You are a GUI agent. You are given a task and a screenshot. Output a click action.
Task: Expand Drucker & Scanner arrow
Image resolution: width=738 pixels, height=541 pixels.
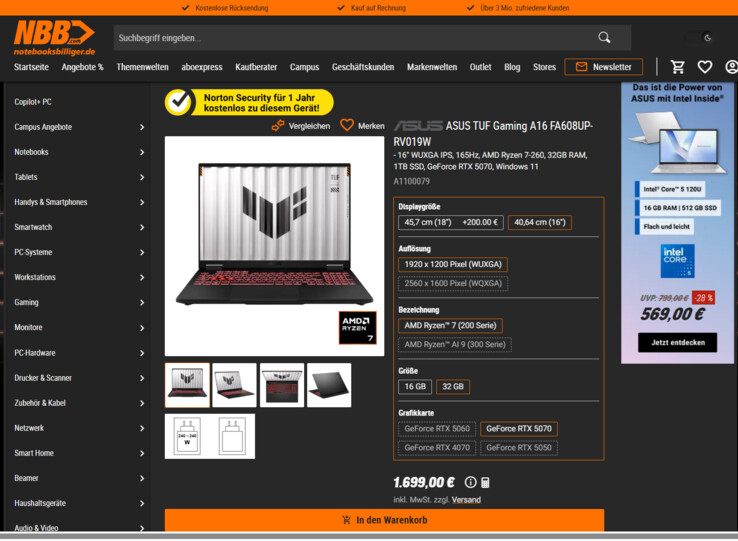(x=142, y=378)
